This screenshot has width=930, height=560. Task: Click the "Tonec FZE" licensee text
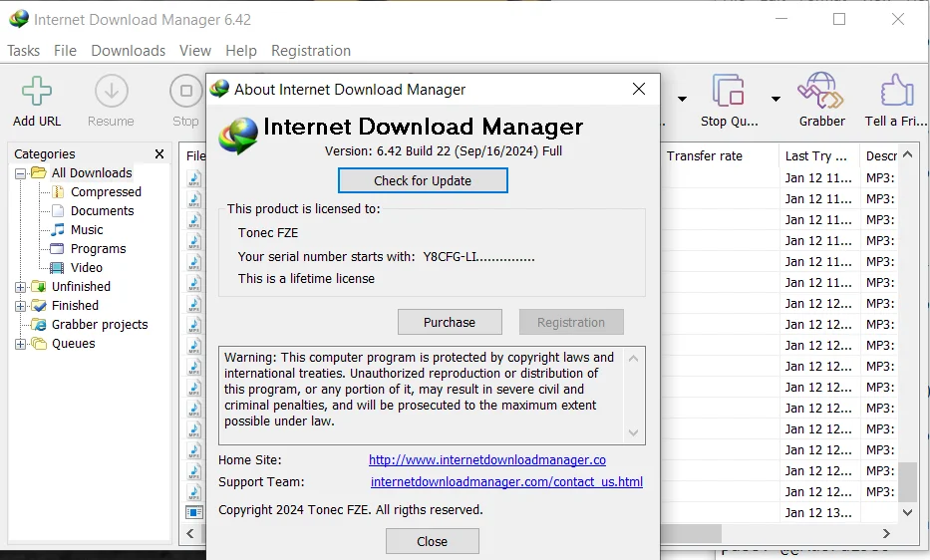coord(268,233)
